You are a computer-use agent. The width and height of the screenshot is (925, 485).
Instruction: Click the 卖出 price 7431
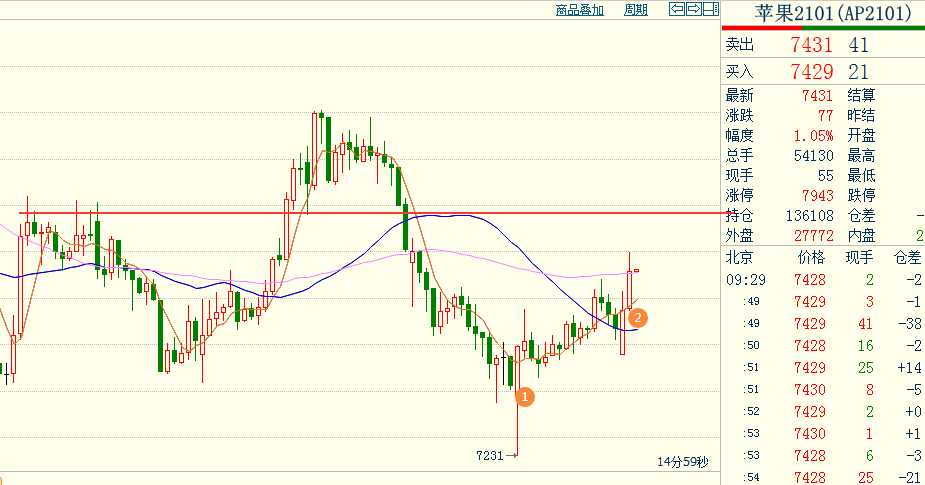coord(811,45)
